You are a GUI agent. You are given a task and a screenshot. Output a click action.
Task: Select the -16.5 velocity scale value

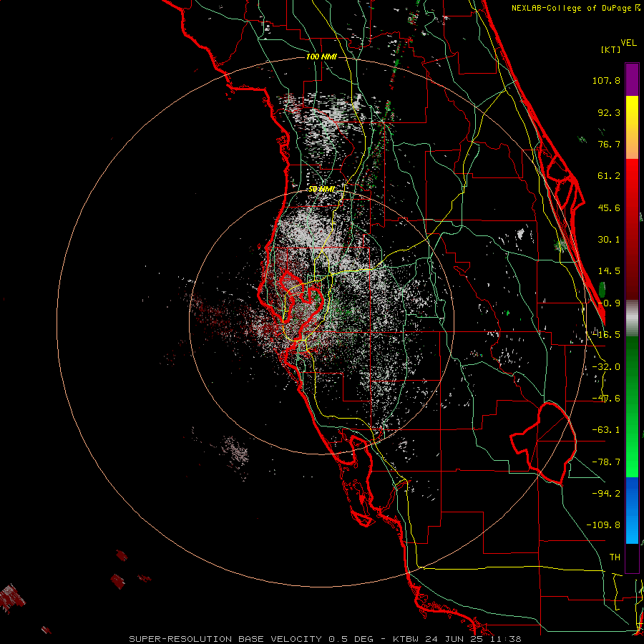(606, 335)
